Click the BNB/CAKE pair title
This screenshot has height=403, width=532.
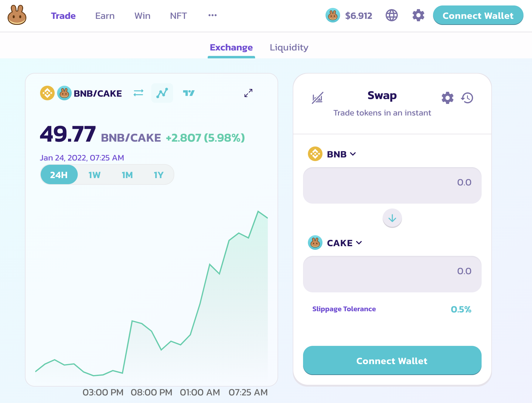(98, 93)
